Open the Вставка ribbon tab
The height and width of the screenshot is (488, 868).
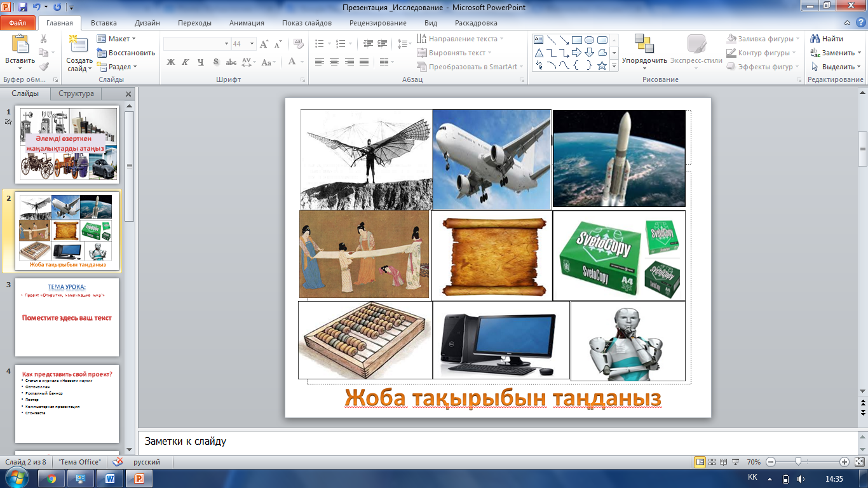pos(104,23)
